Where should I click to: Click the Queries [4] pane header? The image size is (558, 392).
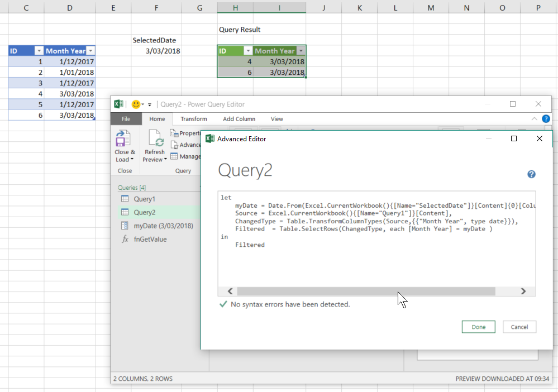[132, 188]
